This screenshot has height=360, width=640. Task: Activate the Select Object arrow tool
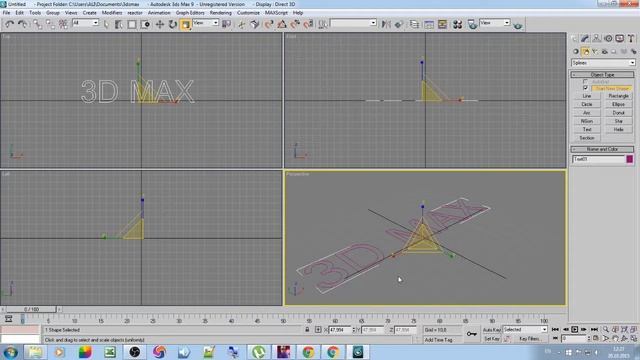(107, 24)
